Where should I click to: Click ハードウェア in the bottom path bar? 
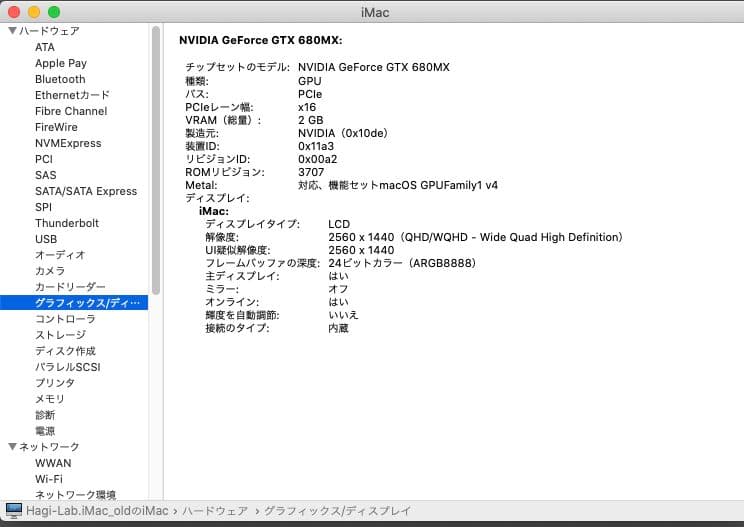pos(215,510)
